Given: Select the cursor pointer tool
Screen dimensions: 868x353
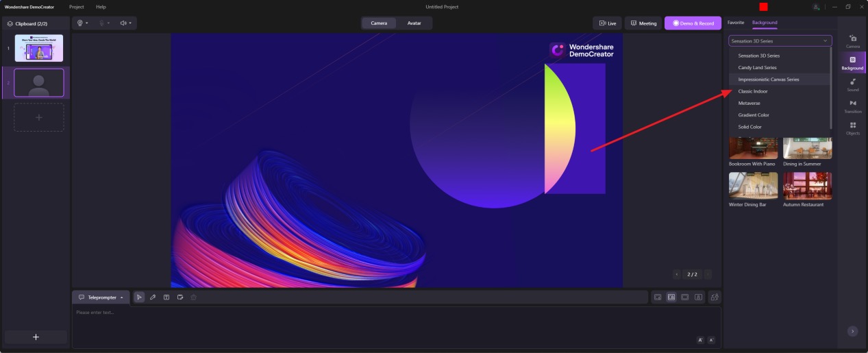Looking at the screenshot, I should [x=139, y=297].
